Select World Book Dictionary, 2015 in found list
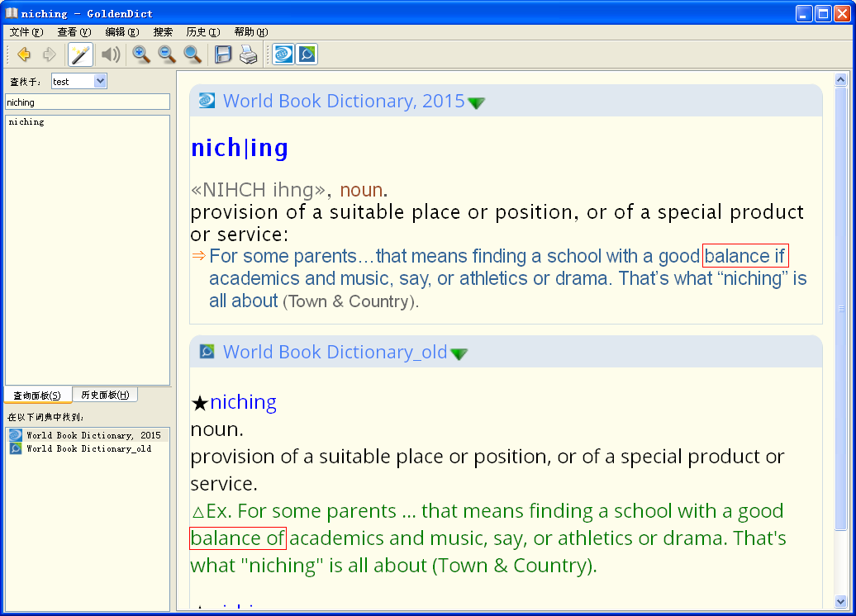The height and width of the screenshot is (616, 856). [88, 435]
